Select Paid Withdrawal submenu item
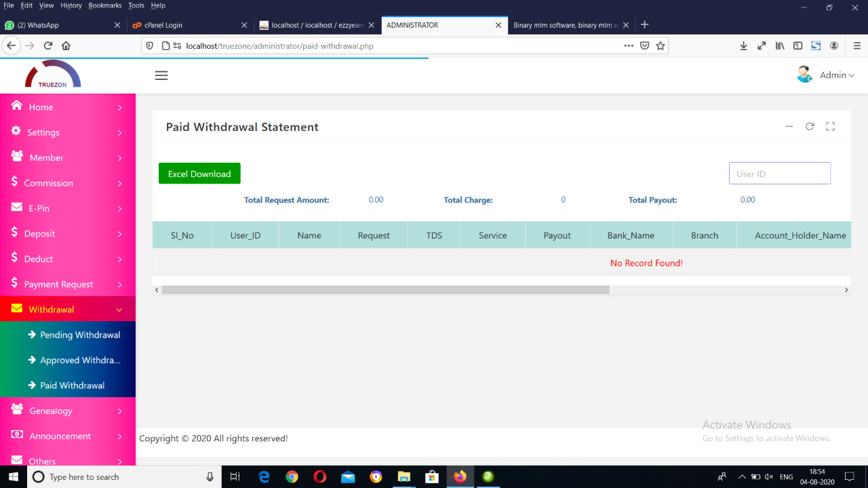The width and height of the screenshot is (868, 488). coord(72,385)
